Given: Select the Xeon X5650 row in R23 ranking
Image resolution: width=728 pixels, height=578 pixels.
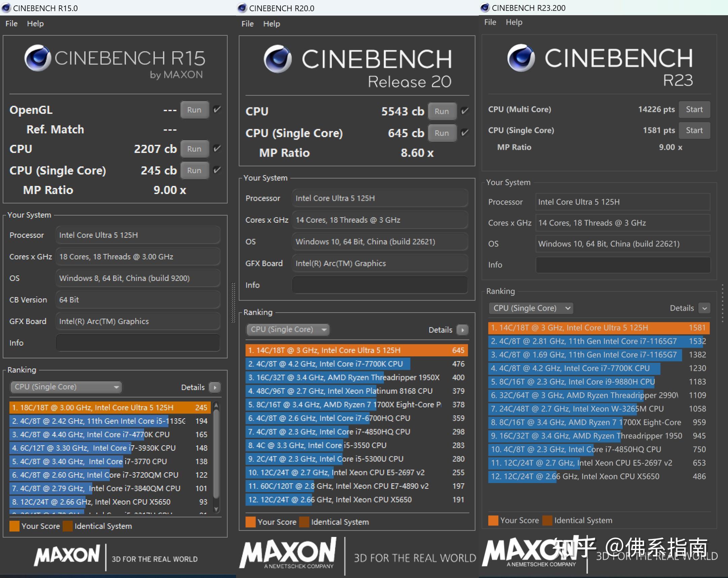Looking at the screenshot, I should click(599, 476).
